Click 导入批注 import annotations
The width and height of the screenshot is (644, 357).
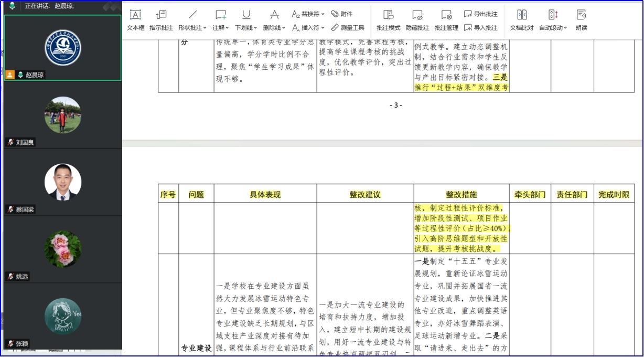(x=481, y=28)
